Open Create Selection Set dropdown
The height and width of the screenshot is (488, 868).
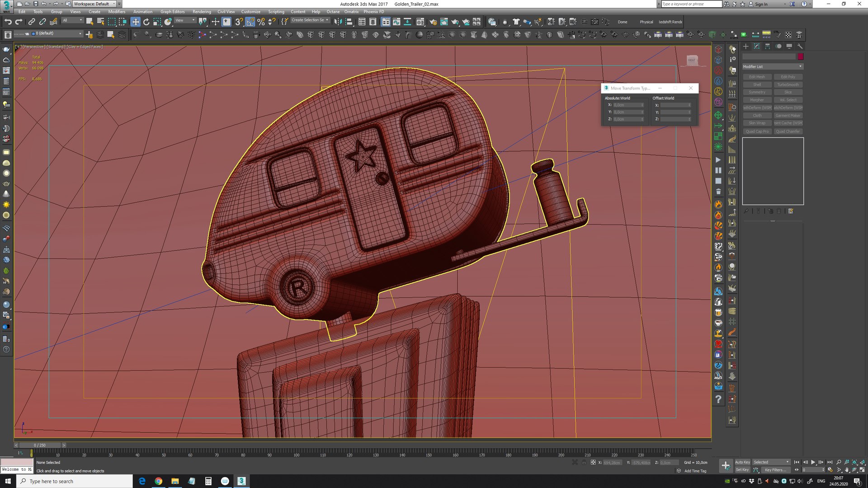[x=310, y=20]
